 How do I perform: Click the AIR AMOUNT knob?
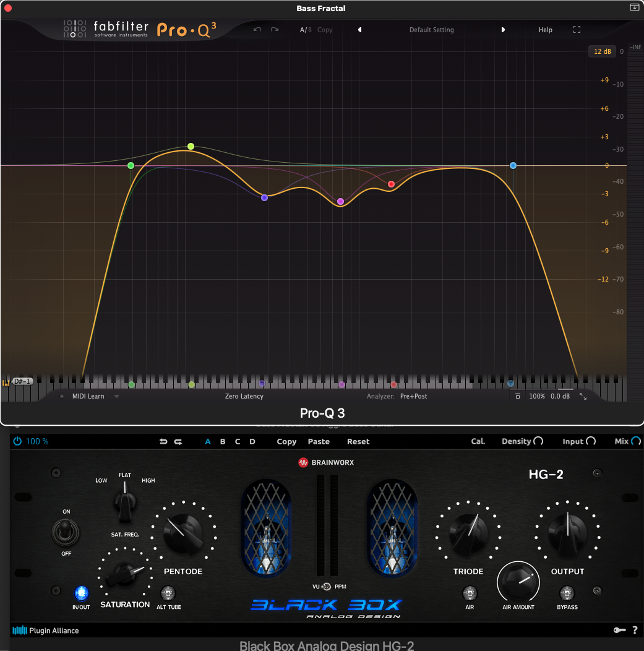[518, 581]
